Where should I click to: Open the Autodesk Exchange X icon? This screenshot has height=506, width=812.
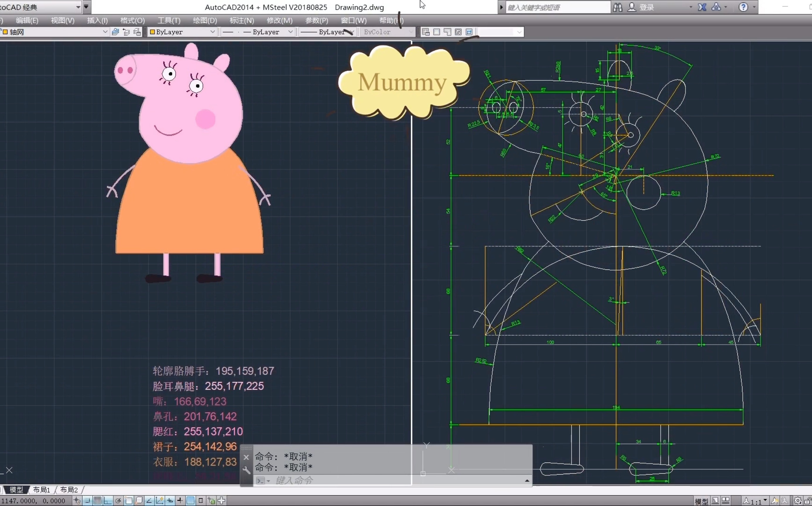pyautogui.click(x=702, y=7)
